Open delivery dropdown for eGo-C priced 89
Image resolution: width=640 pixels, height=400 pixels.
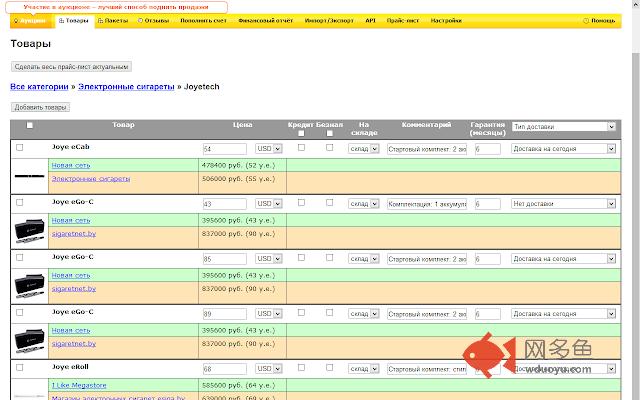point(564,314)
